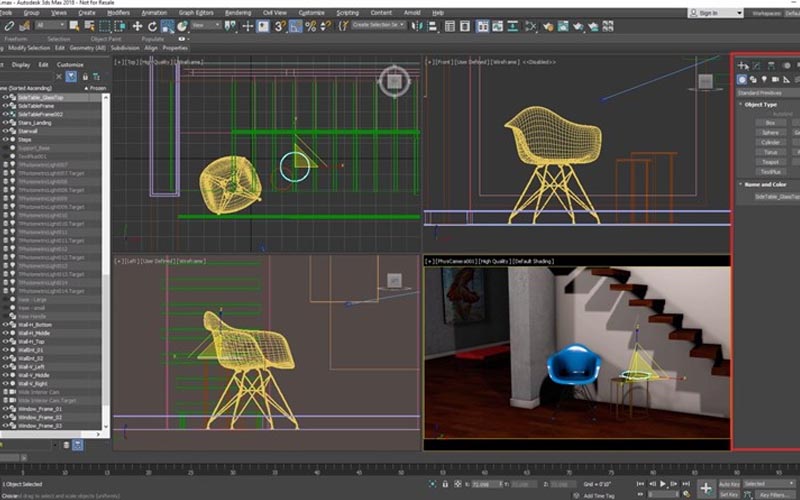The width and height of the screenshot is (800, 500).
Task: Open the Animation menu
Action: click(x=154, y=13)
